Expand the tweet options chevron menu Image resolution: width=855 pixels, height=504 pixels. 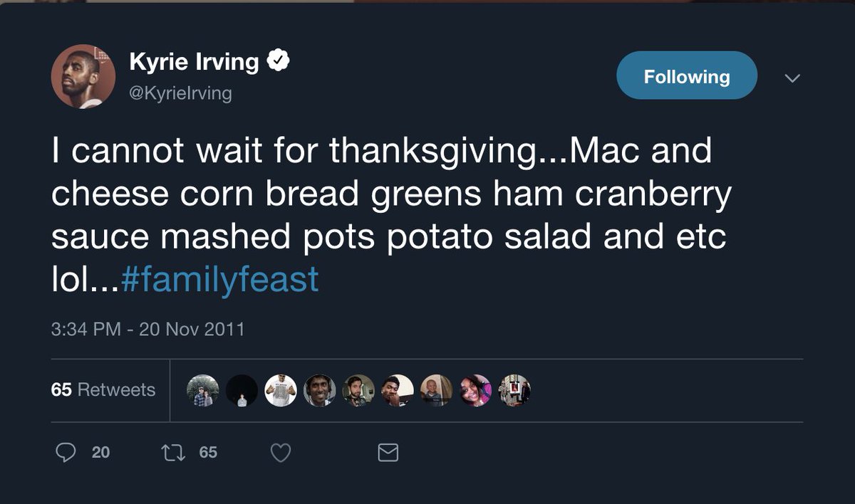coord(792,77)
